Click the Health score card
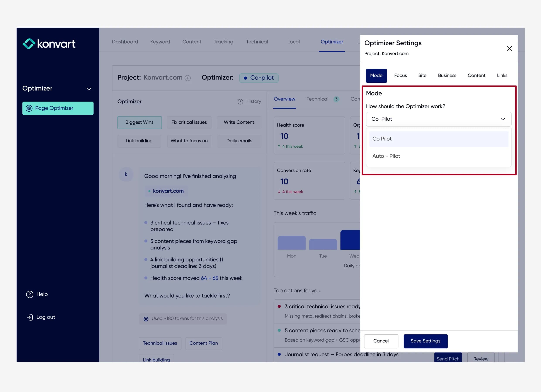Screen dimensions: 541x392 click(x=309, y=136)
